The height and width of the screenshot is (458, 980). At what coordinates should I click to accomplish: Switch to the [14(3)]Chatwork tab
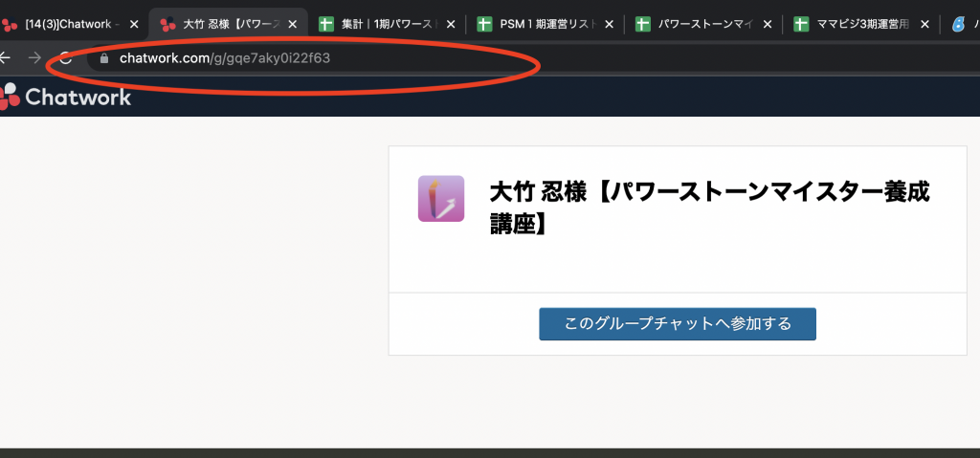point(68,24)
